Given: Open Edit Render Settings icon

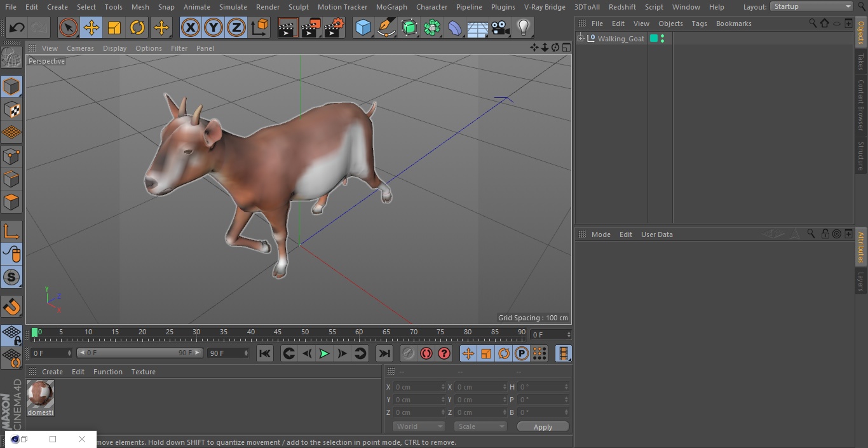Looking at the screenshot, I should (334, 27).
